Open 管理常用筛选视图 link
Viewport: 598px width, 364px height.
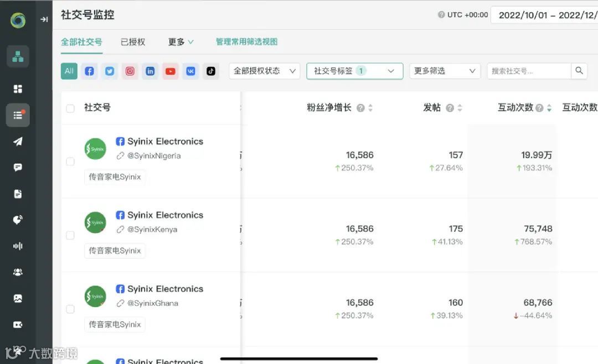coord(246,41)
